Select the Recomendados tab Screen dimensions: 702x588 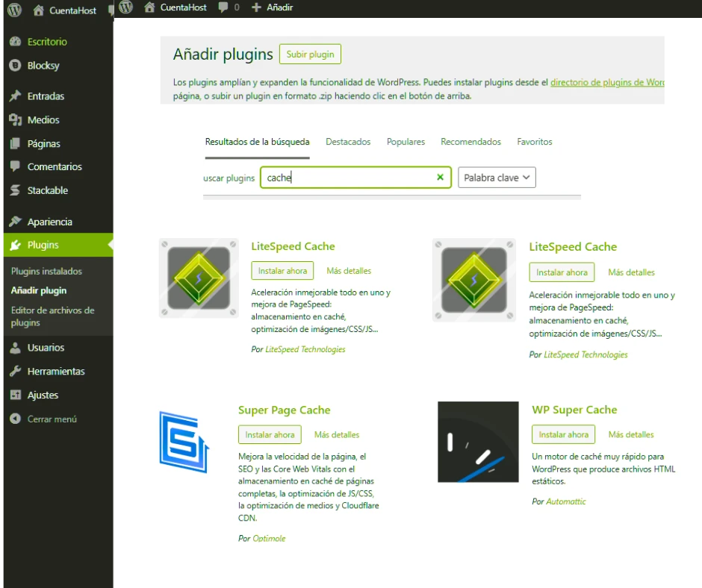pyautogui.click(x=470, y=142)
